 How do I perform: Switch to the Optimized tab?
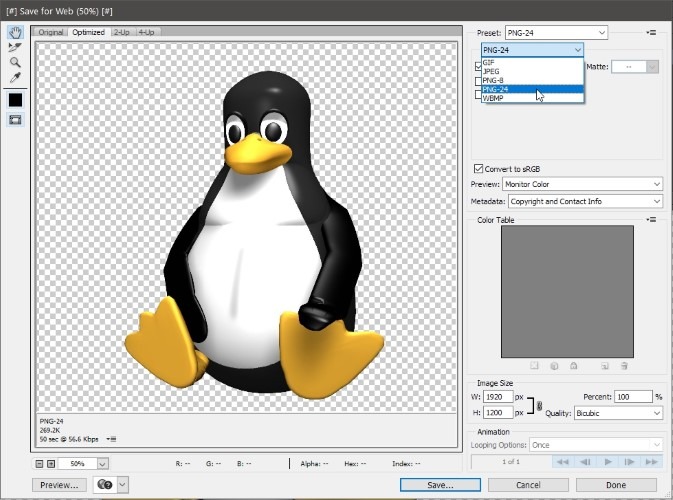(88, 32)
